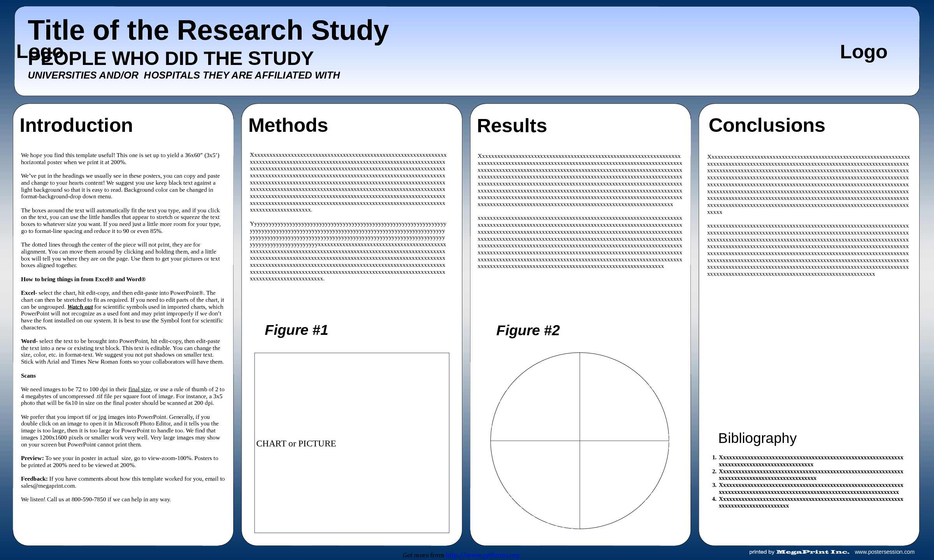
Task: Click the left-side Logo placeholder
Action: [40, 51]
